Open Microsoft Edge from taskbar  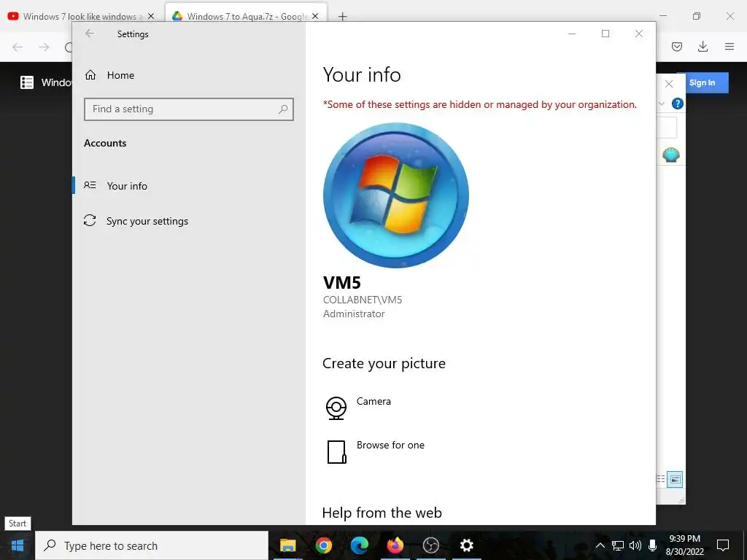[x=360, y=545]
